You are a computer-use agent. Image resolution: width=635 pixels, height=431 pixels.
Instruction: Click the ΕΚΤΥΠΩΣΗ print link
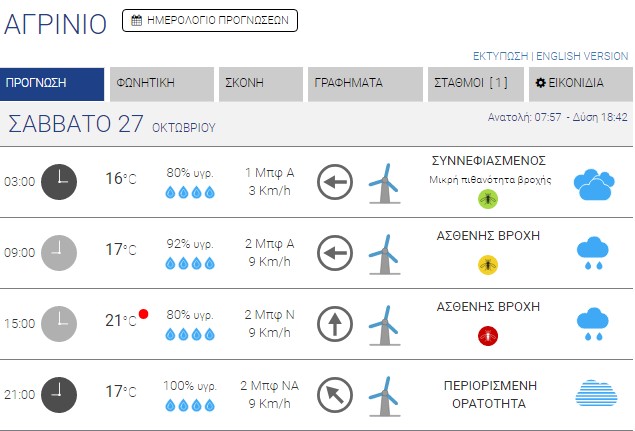click(x=501, y=56)
